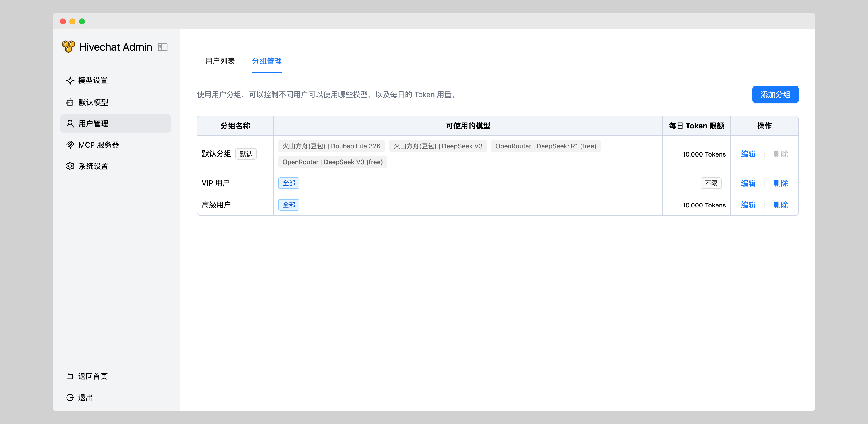Screen dimensions: 868x424
Task: Switch to the 用户列表 tab
Action: coord(220,61)
